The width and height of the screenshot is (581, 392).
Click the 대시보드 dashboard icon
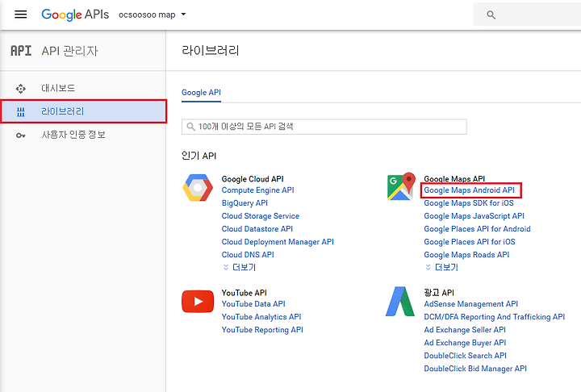[21, 89]
